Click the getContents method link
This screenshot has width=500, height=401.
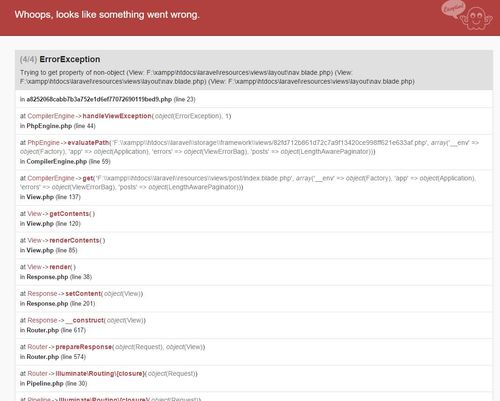tap(69, 214)
